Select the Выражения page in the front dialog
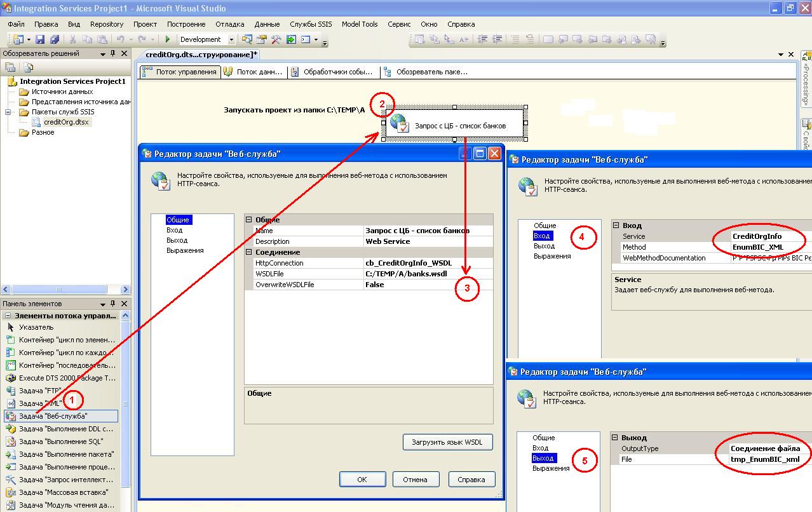 click(185, 250)
